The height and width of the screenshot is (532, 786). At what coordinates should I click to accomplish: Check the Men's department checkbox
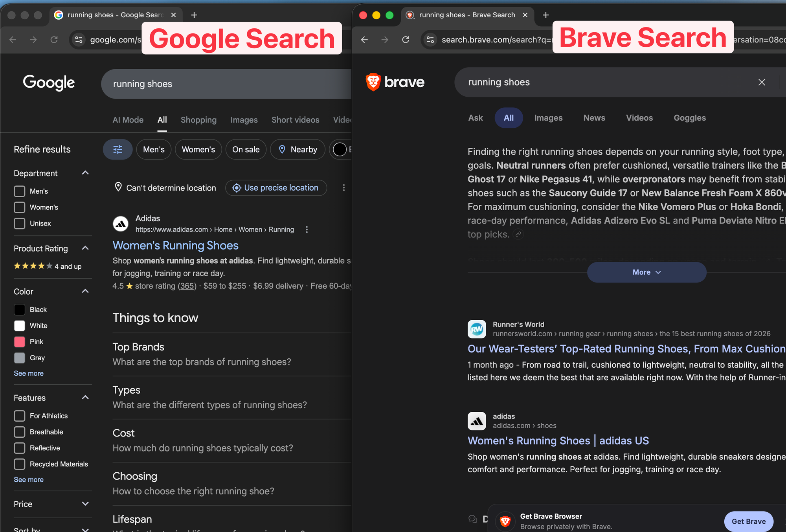coord(19,191)
